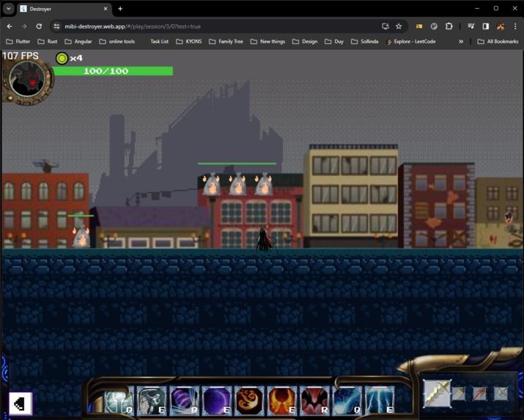Open the Duy bookmarks folder
524x420 pixels.
[334, 42]
